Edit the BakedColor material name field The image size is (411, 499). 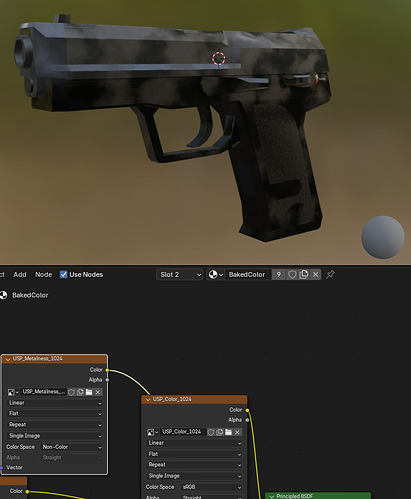(247, 274)
